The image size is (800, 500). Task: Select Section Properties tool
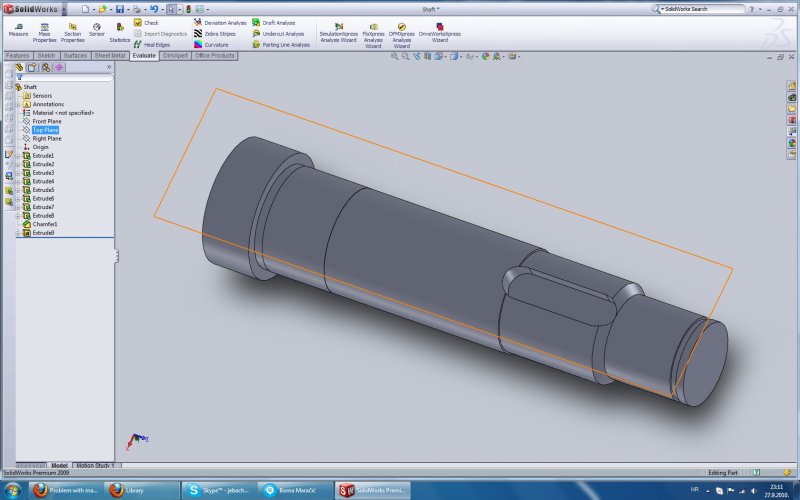[72, 30]
